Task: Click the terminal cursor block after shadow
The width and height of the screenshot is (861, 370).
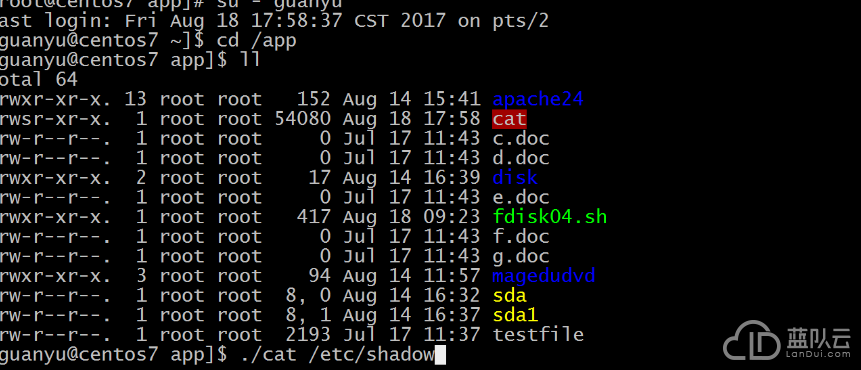Action: pyautogui.click(x=440, y=355)
